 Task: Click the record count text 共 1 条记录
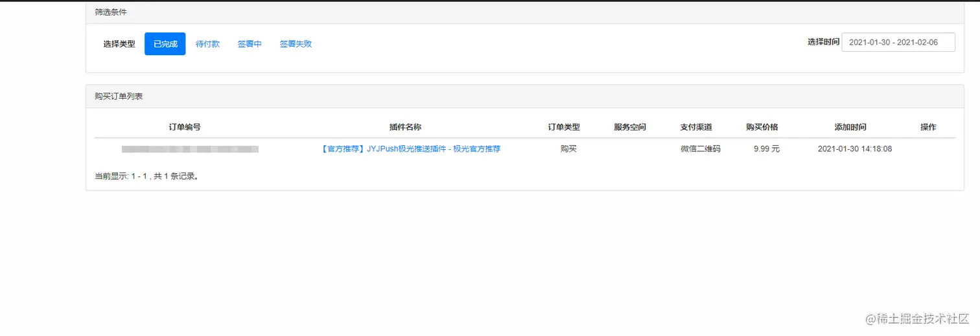coord(176,176)
